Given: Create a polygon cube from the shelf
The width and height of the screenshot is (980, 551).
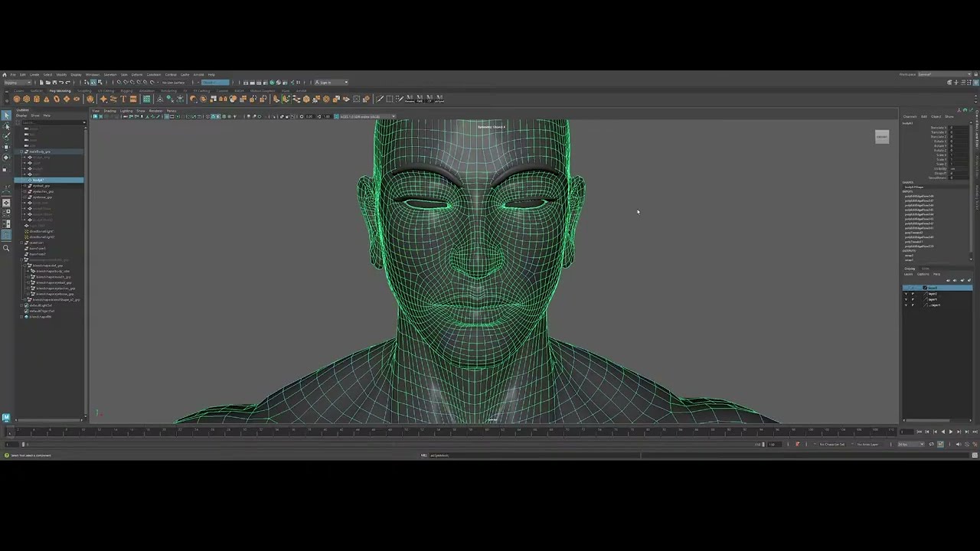Looking at the screenshot, I should pyautogui.click(x=27, y=99).
